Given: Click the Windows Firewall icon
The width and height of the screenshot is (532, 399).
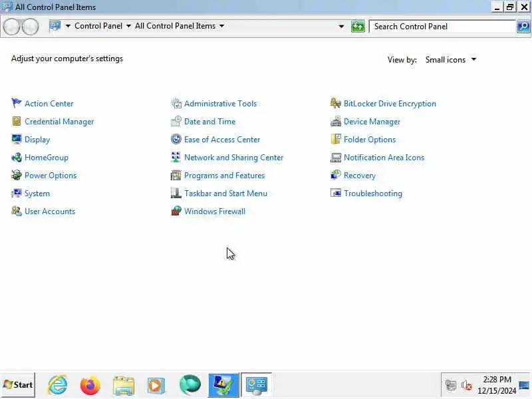Looking at the screenshot, I should point(176,211).
